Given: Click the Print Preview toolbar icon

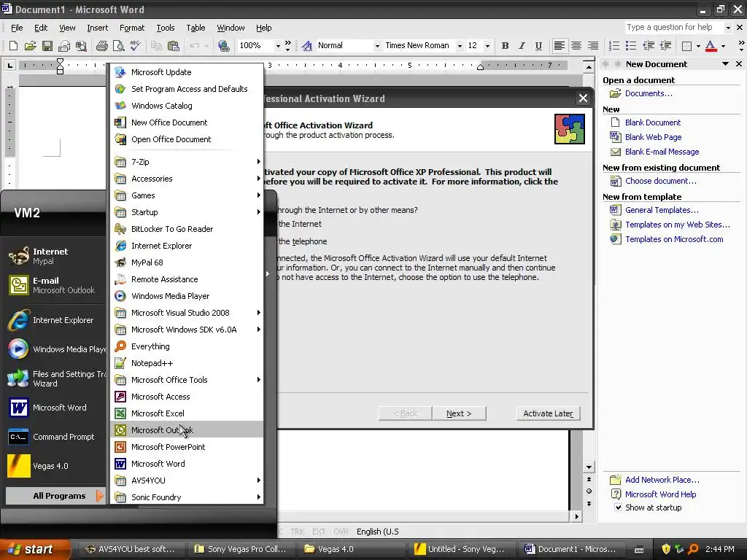Looking at the screenshot, I should click(x=118, y=46).
